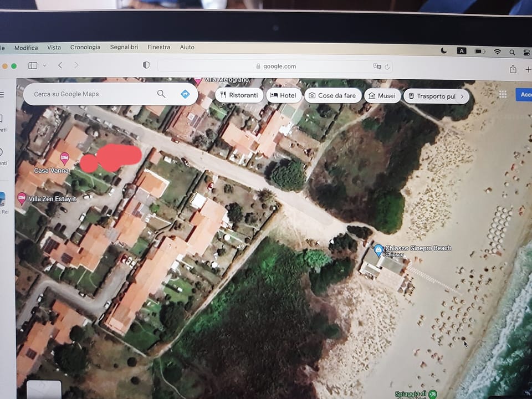
Task: Open the Google apps grid icon
Action: (x=503, y=94)
